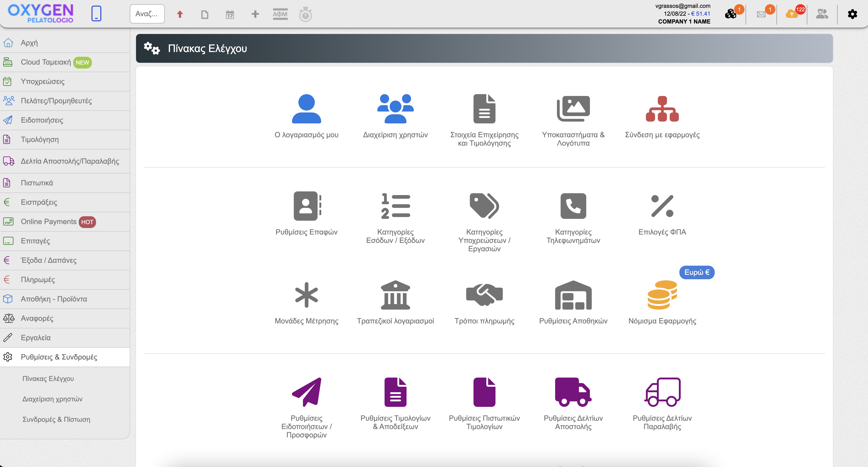Screen dimensions: 868x467
Task: Open the contact settings address book icon
Action: coord(306,206)
